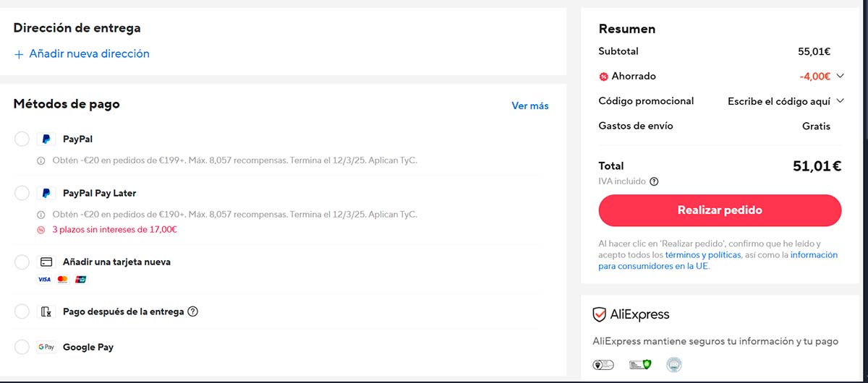Open the términos y políticas link
868x383 pixels.
pyautogui.click(x=702, y=255)
